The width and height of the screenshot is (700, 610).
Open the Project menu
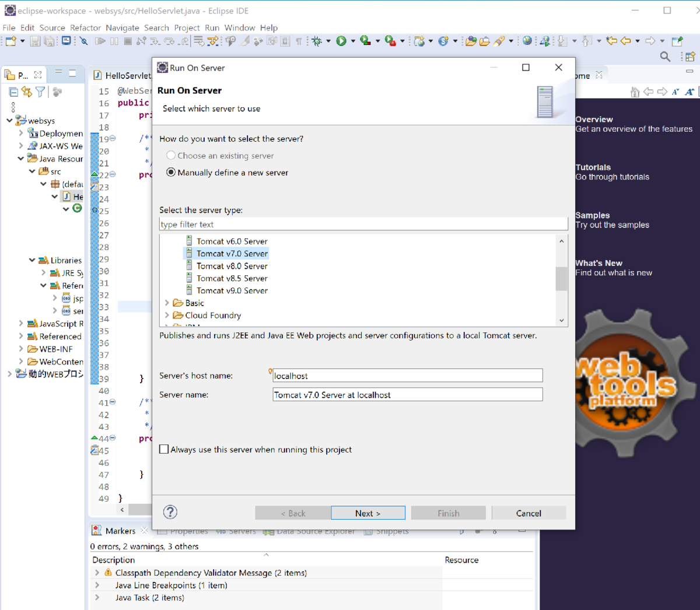[x=187, y=27]
